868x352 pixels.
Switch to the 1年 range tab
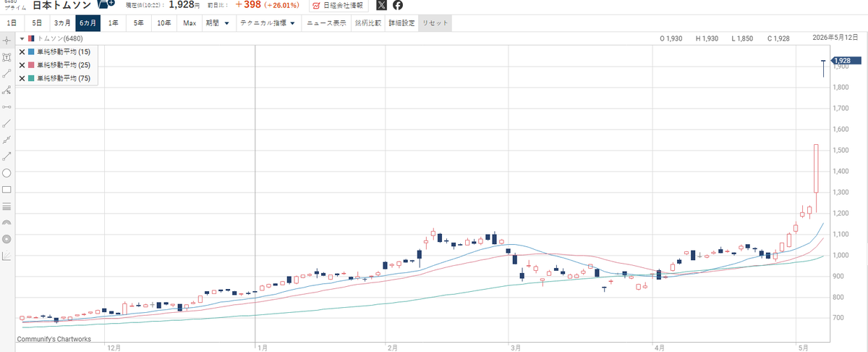point(114,23)
